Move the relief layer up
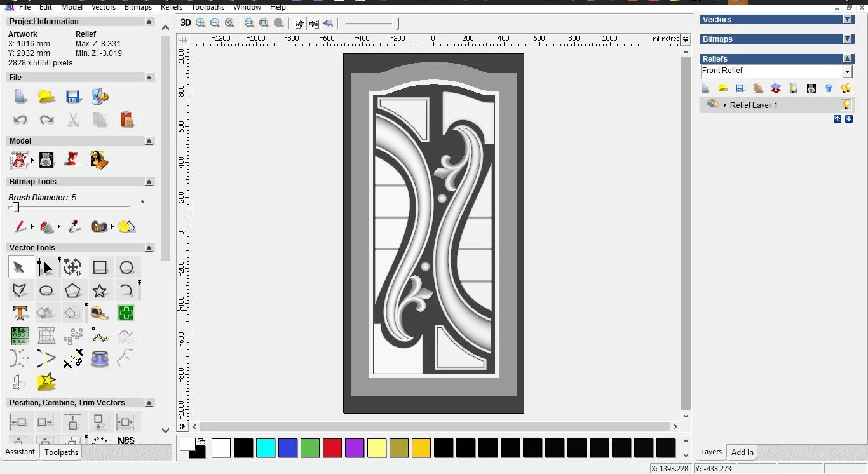Screen dimensions: 868x474 coord(837,119)
